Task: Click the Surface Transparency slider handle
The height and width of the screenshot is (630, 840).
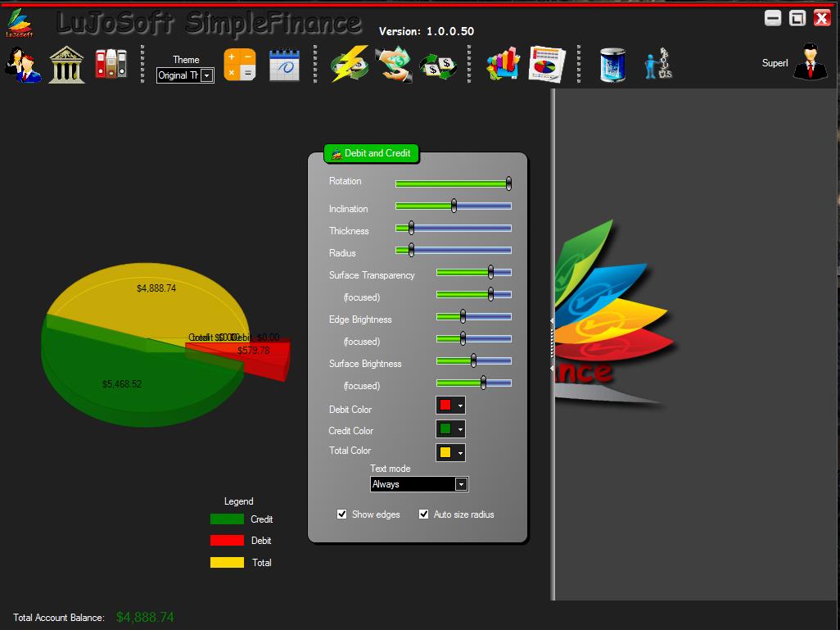Action: 490,272
